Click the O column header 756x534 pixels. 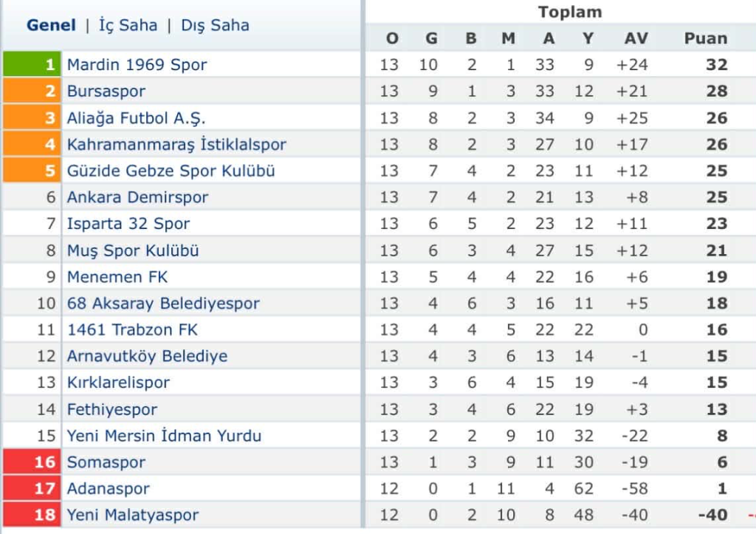[391, 38]
